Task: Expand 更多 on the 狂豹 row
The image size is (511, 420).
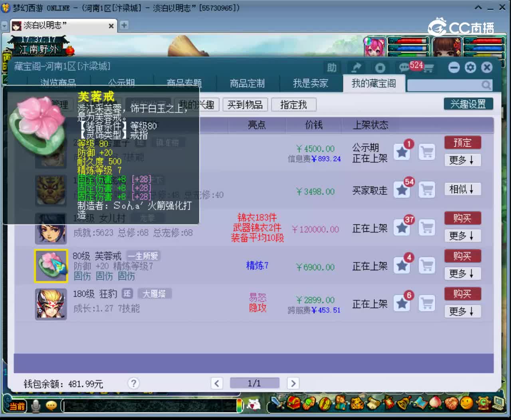Action: 462,311
